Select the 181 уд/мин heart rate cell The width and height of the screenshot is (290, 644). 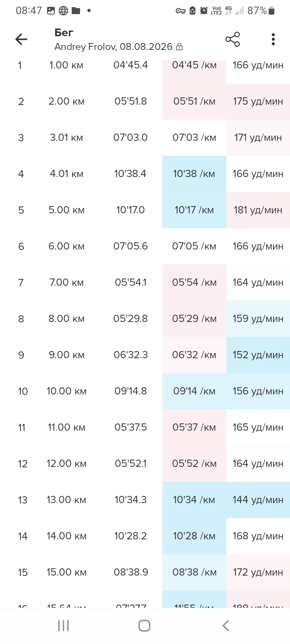(x=258, y=210)
